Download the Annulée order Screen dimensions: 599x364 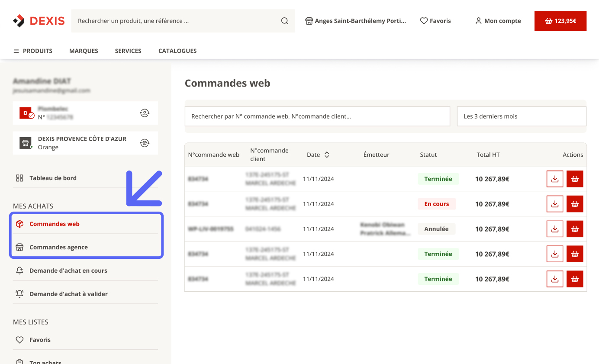(555, 229)
